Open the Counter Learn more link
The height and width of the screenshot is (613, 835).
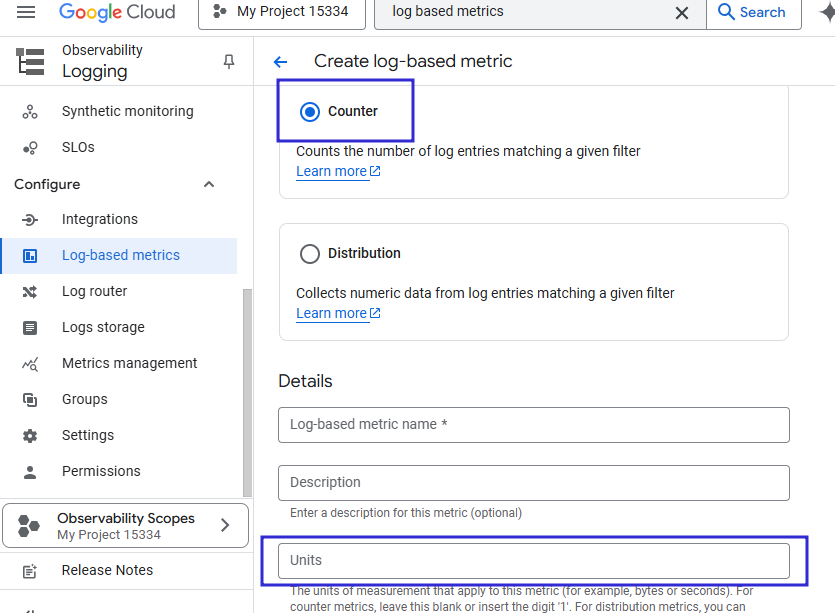pyautogui.click(x=331, y=171)
